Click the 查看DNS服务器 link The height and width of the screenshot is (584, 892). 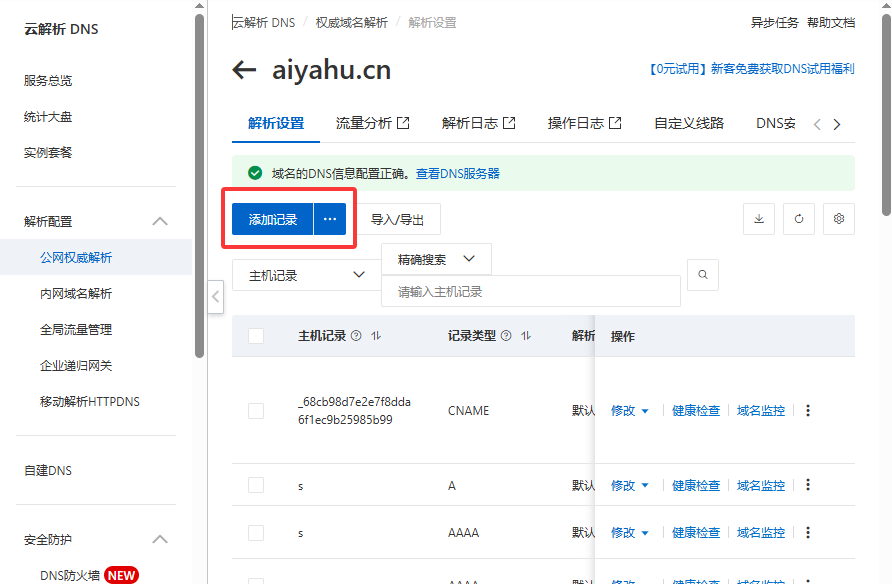(457, 173)
